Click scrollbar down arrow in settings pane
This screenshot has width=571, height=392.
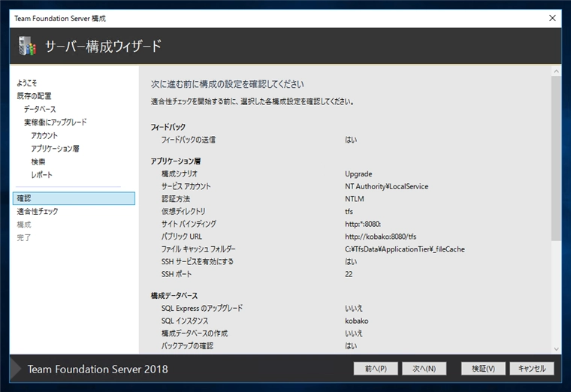point(556,349)
